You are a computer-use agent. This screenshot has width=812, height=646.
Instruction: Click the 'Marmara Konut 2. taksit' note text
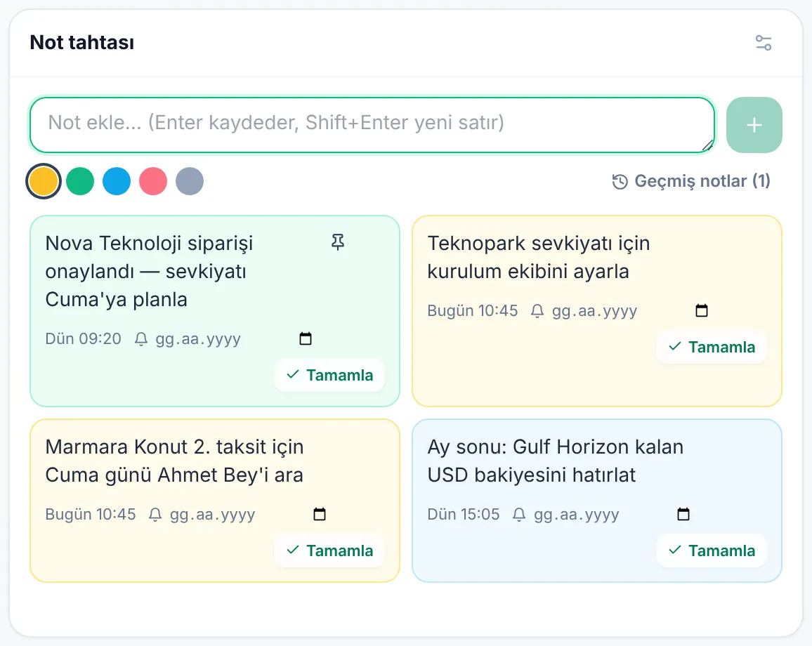[174, 461]
